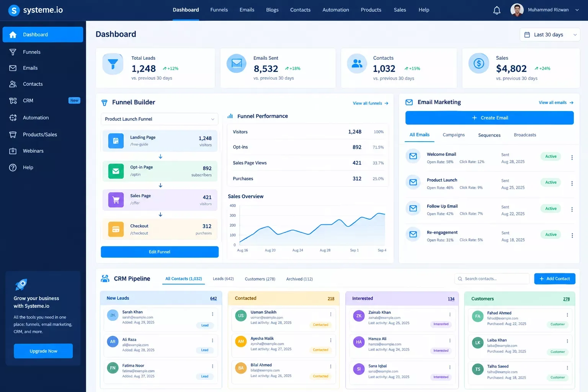Click the New Leads count 642

pos(214,299)
